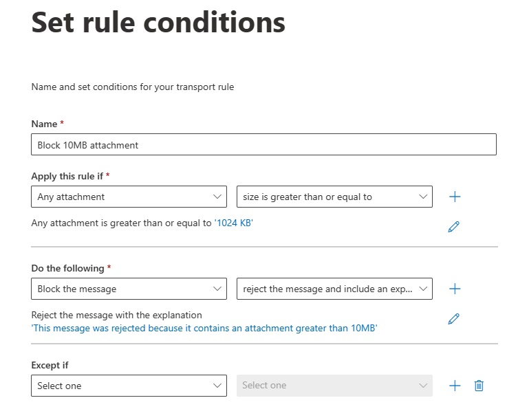Click the greyed-out Select one dropdown
This screenshot has height=420, width=518.
point(334,386)
